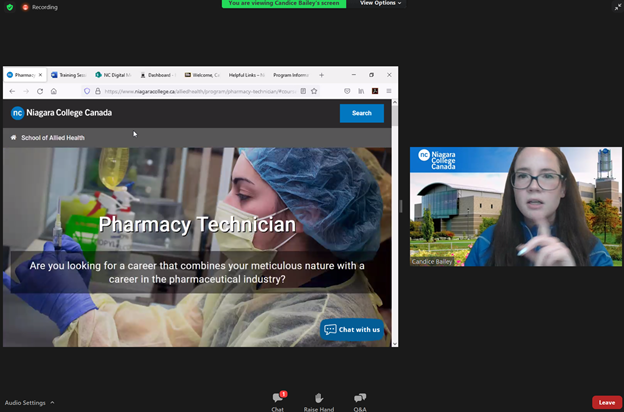The height and width of the screenshot is (412, 624).
Task: Click the page scrollbar up arrow
Action: pyautogui.click(x=395, y=102)
